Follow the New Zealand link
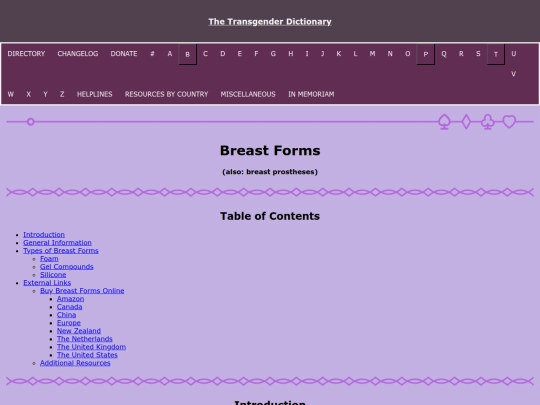 79,331
